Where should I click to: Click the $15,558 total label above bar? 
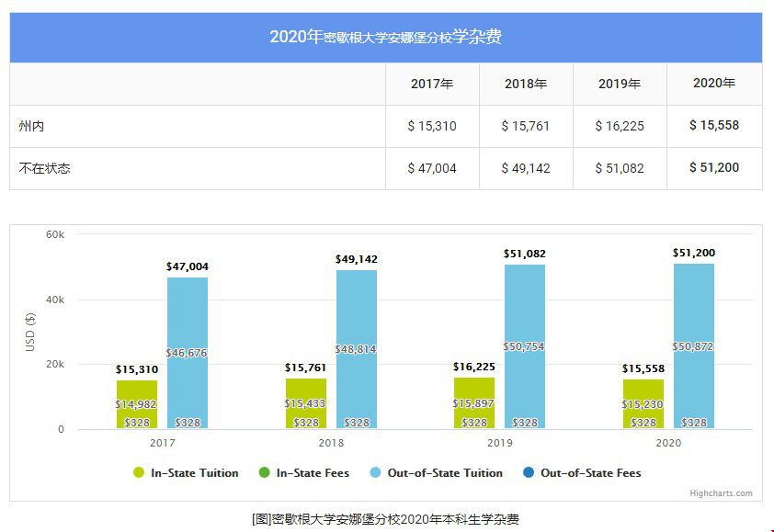tap(643, 368)
